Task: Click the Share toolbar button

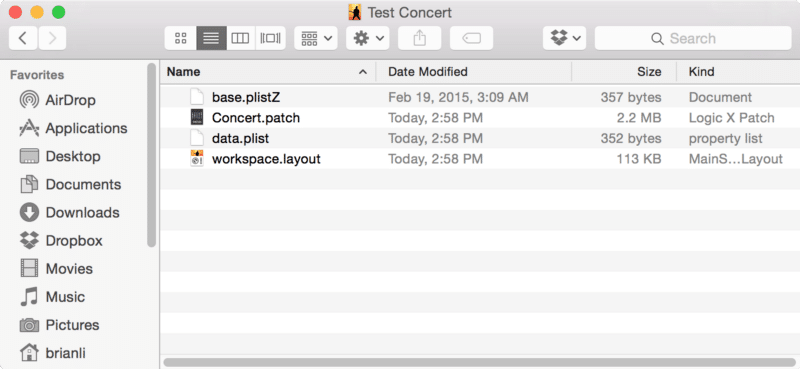Action: pyautogui.click(x=419, y=38)
